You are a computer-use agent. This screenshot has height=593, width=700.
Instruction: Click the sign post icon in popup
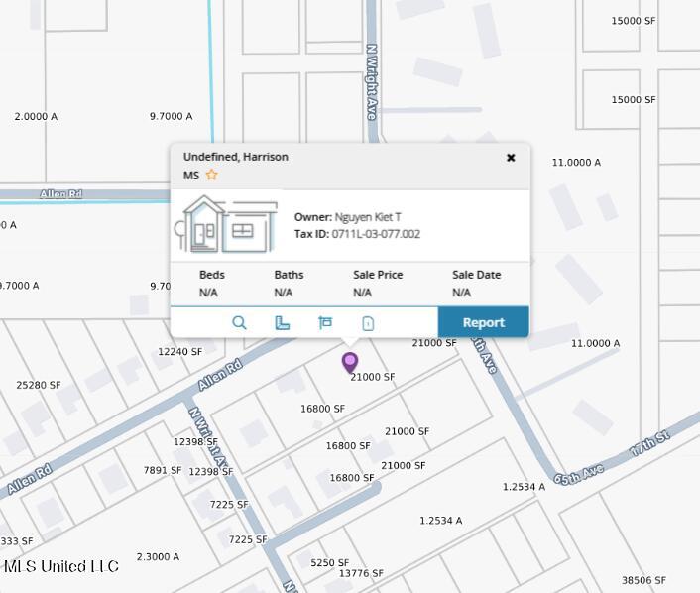tap(324, 322)
